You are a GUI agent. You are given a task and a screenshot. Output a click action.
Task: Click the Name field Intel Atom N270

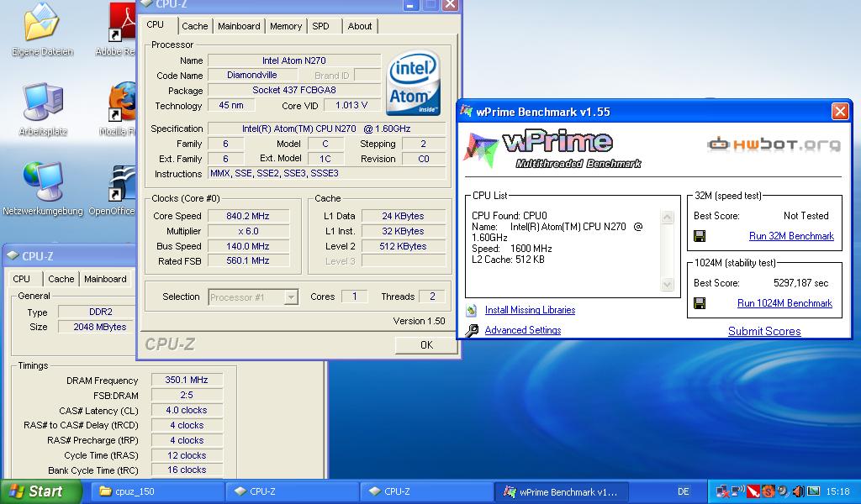pos(294,60)
